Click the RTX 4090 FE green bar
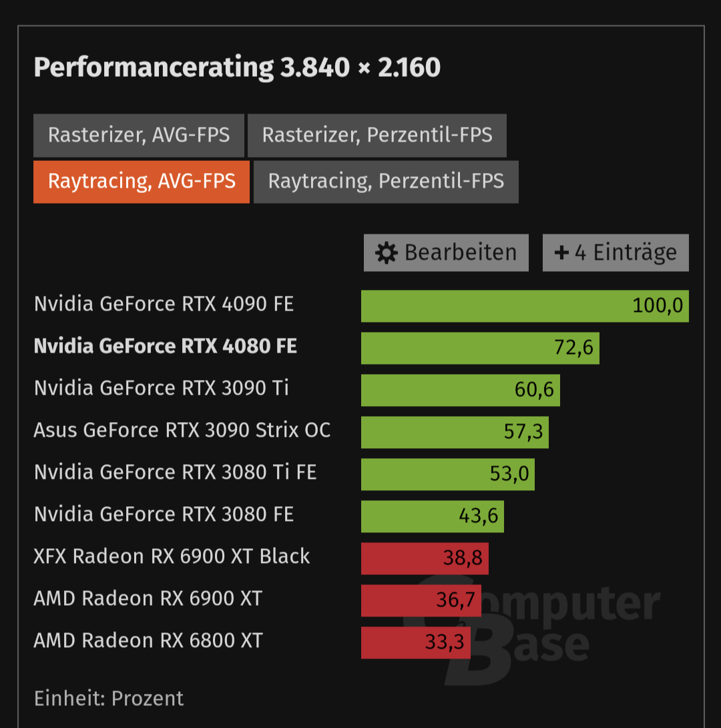721x728 pixels. 525,306
